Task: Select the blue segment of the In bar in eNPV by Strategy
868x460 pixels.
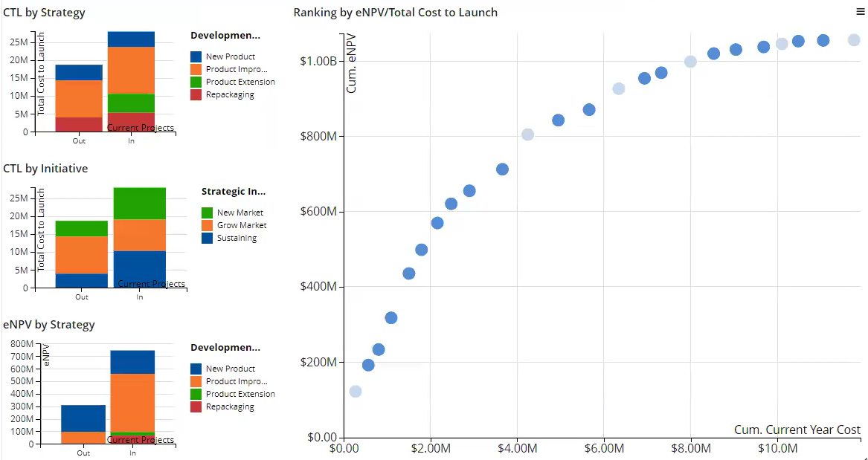Action: tap(132, 362)
